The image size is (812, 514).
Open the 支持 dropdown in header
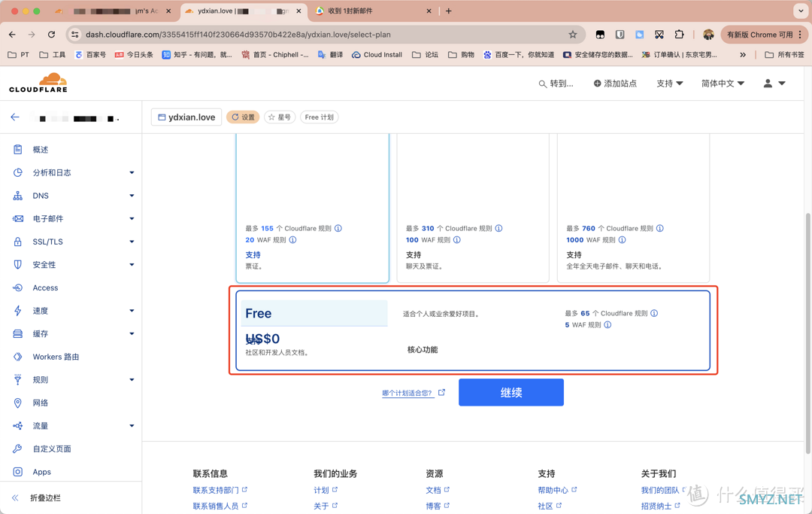(670, 84)
